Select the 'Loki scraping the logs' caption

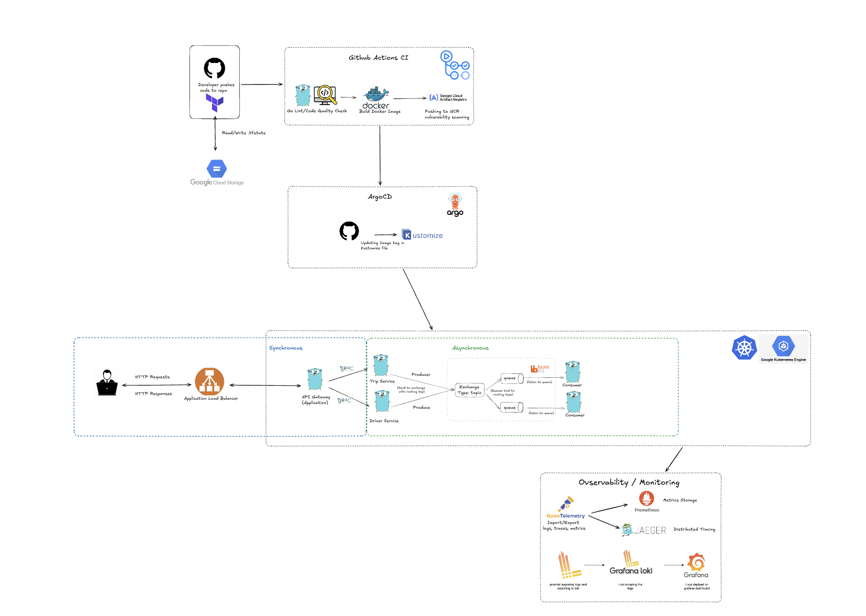[x=631, y=586]
